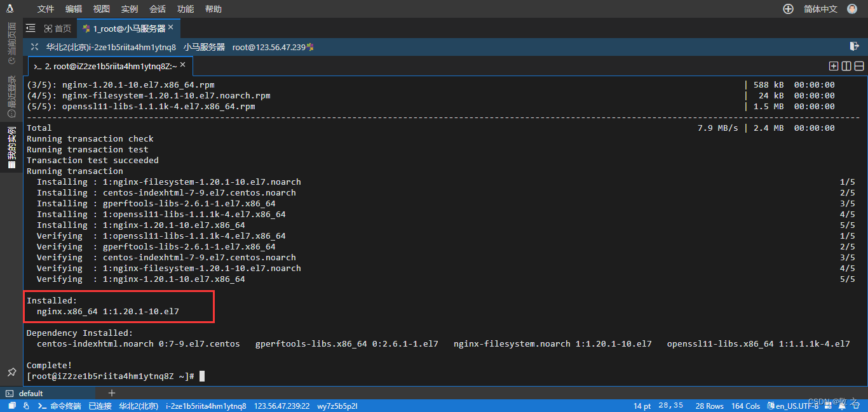Click the Linux penguin app logo
This screenshot has height=412, width=868.
10,8
